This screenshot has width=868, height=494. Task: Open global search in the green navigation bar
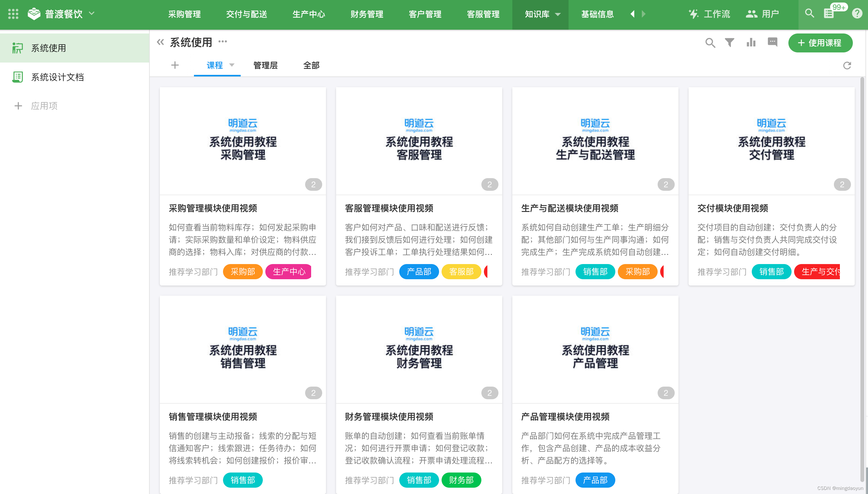tap(809, 14)
